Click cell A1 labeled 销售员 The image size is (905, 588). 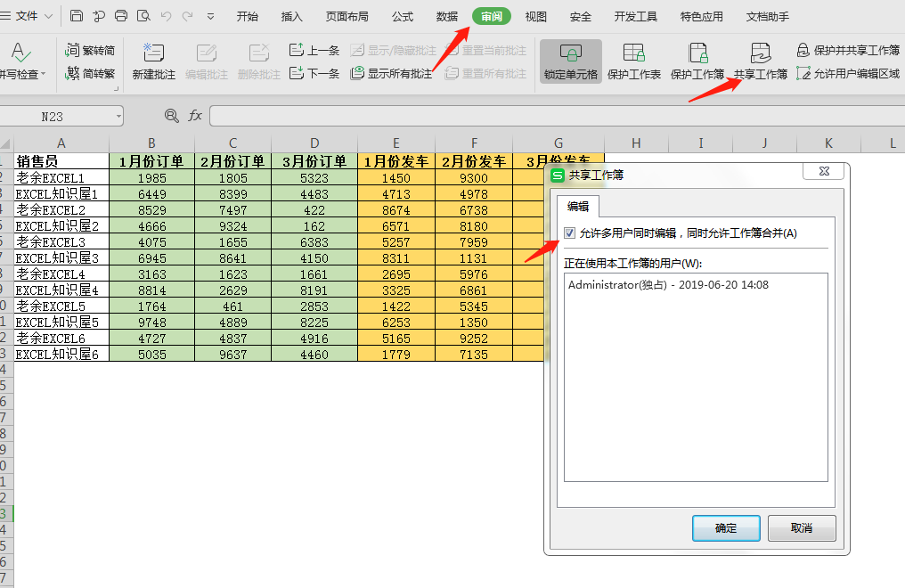61,161
